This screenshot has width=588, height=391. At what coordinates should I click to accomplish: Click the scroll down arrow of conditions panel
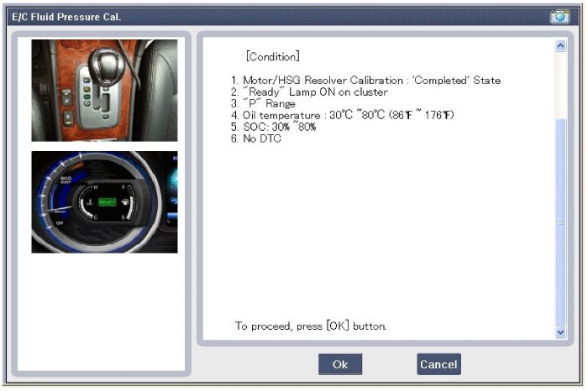click(561, 332)
